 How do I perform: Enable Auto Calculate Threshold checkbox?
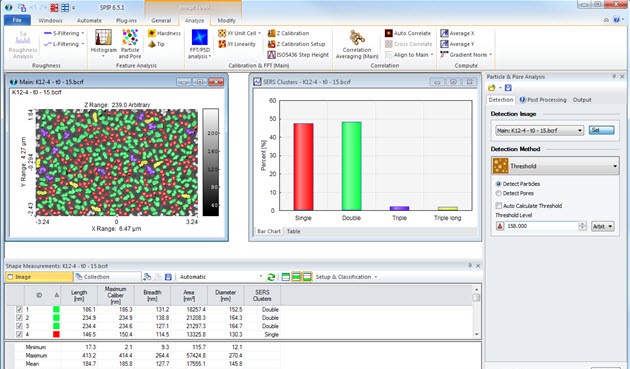499,206
